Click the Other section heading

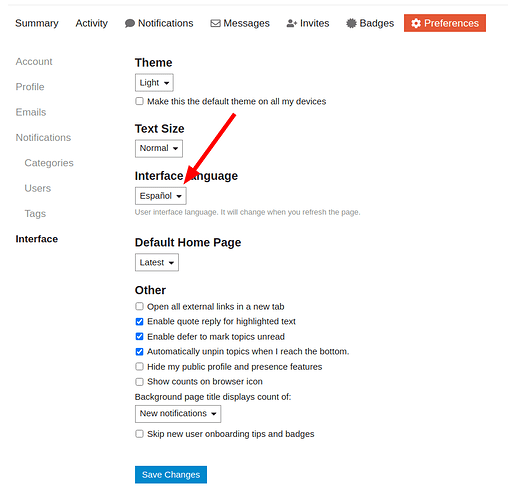tap(150, 290)
